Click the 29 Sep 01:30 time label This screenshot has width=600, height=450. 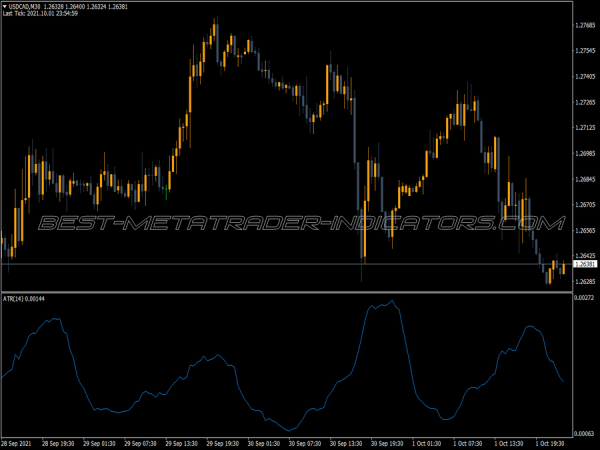coord(99,444)
